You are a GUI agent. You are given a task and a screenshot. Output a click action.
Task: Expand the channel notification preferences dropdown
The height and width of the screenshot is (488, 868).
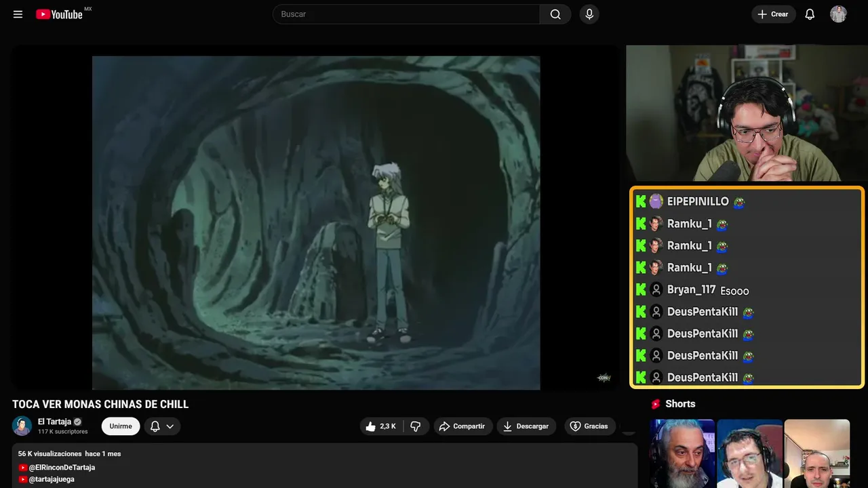click(x=161, y=426)
